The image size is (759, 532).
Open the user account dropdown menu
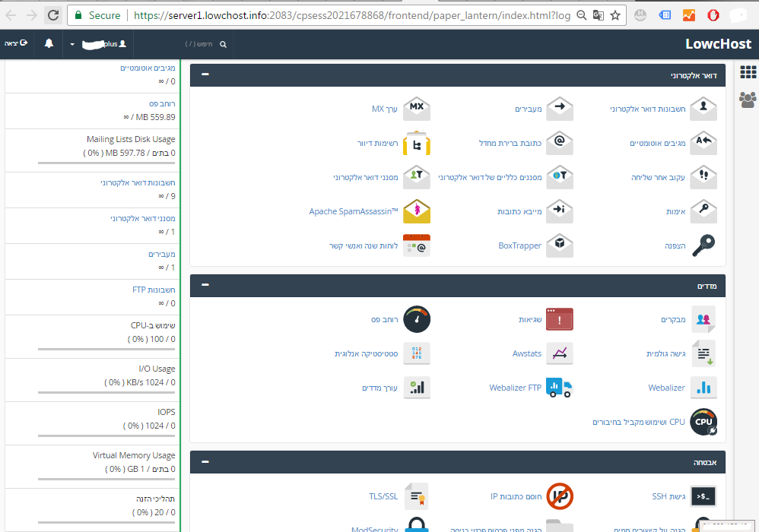pos(99,44)
